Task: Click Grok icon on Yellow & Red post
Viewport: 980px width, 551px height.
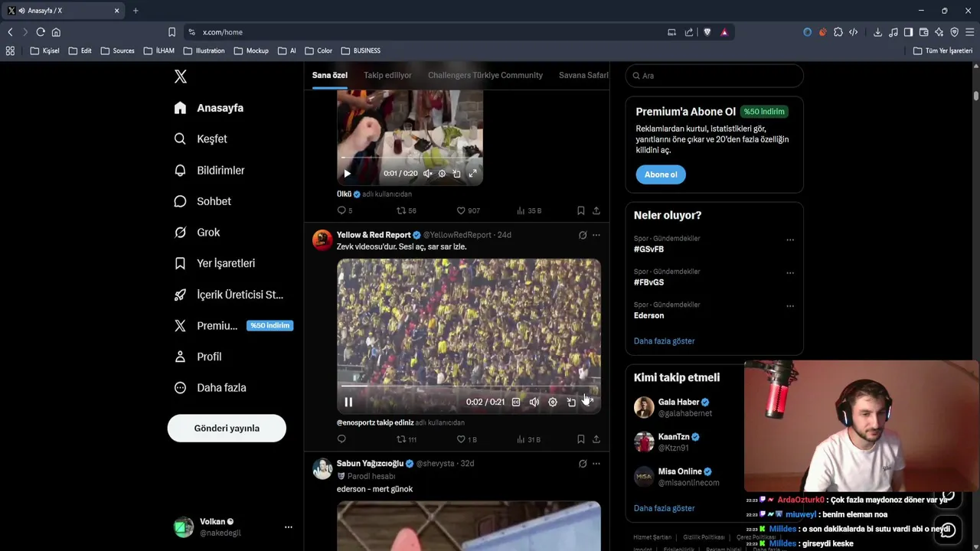Action: point(583,235)
